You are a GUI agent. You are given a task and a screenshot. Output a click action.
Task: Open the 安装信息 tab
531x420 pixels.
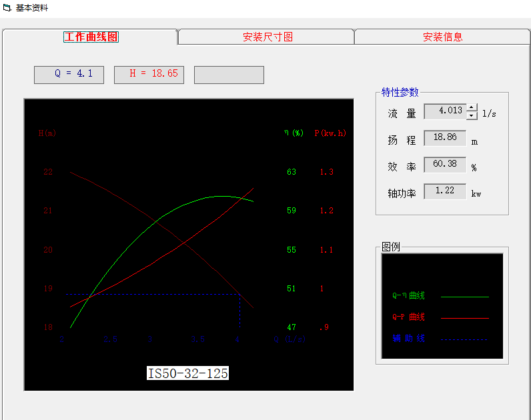pos(443,37)
